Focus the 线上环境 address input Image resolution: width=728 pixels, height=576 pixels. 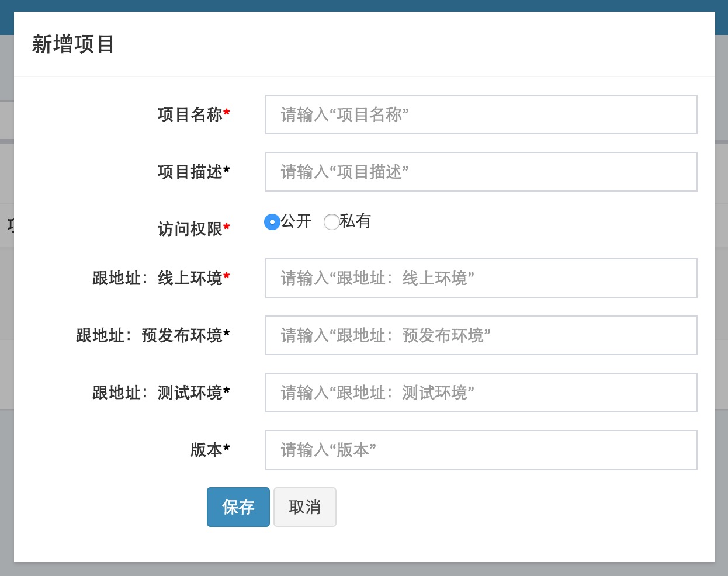pos(481,278)
